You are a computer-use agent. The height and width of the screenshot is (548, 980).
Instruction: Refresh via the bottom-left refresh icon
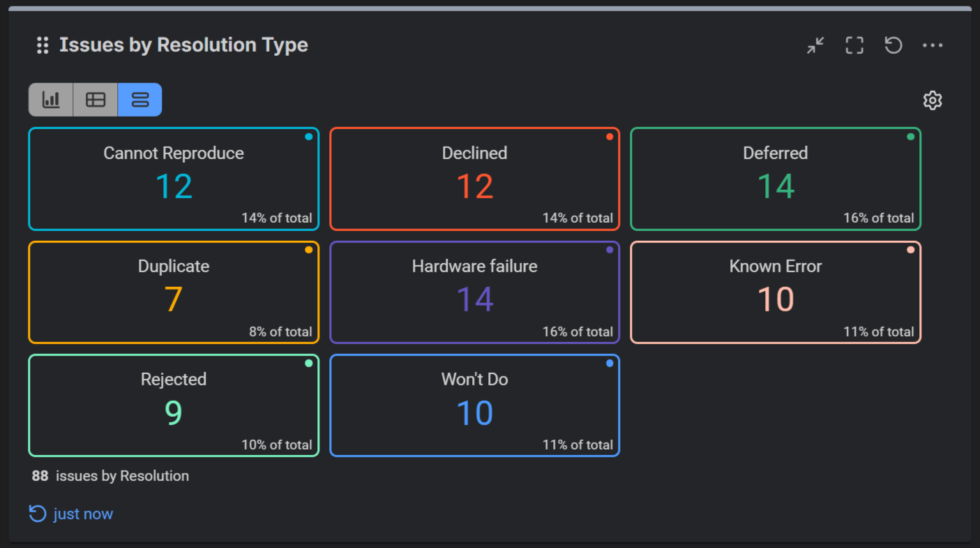(37, 513)
